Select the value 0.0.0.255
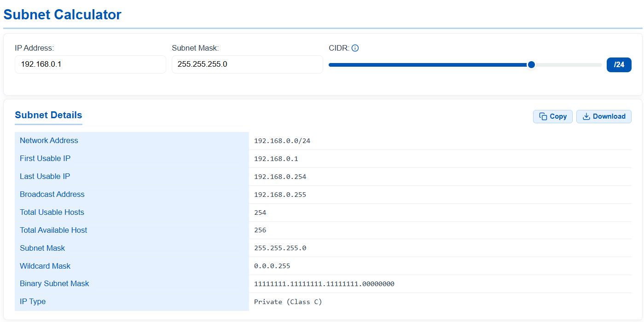Screen dimensions: 644x322 coord(272,266)
